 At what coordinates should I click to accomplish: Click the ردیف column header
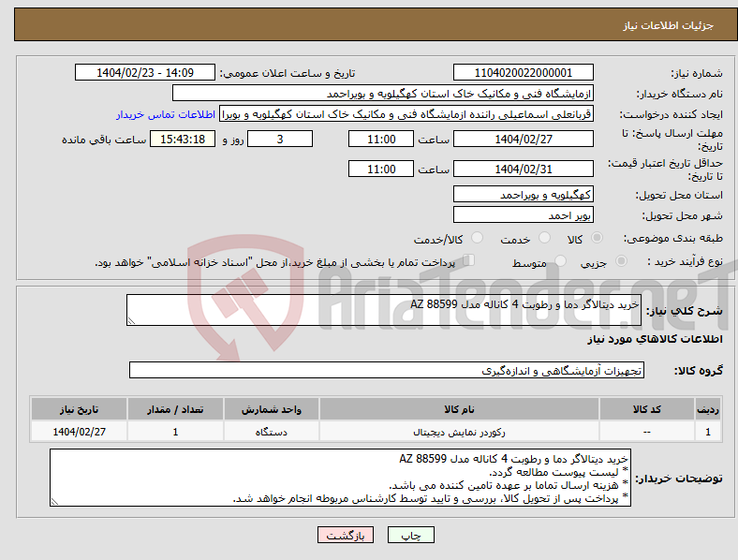tap(707, 409)
